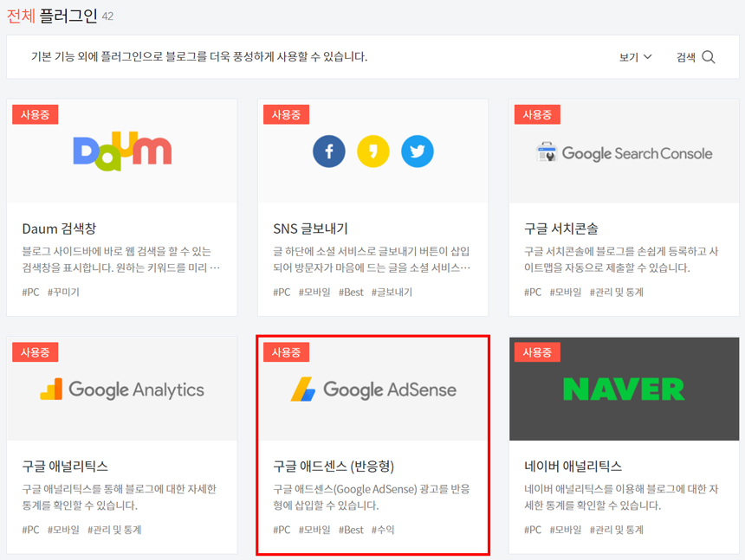Screen dimensions: 745x560
Task: Click the 전체 플러그인 heading
Action: (x=52, y=16)
